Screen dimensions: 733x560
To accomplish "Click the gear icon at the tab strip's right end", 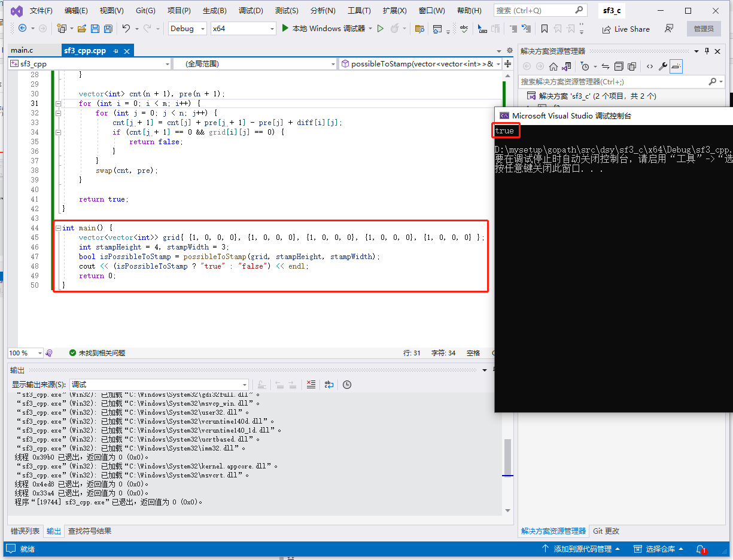I will tap(510, 51).
